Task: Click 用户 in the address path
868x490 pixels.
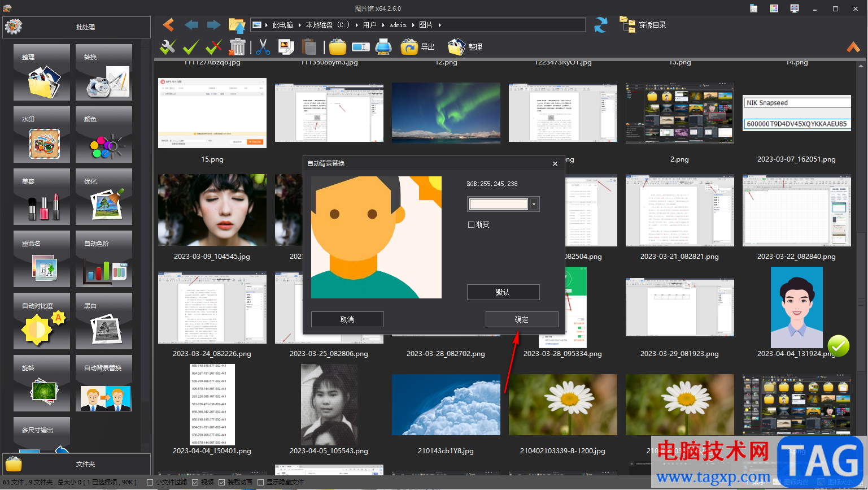Action: (x=369, y=25)
